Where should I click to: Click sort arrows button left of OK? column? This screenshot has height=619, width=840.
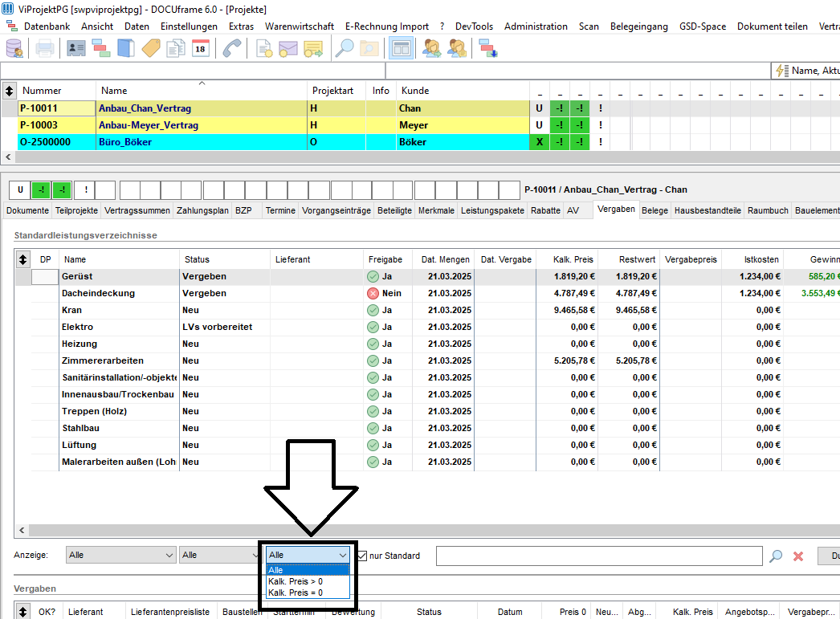point(22,612)
